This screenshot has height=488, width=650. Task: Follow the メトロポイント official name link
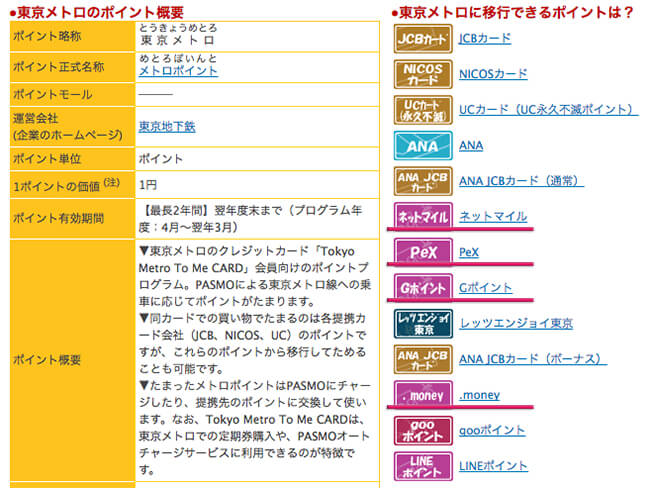[x=178, y=71]
